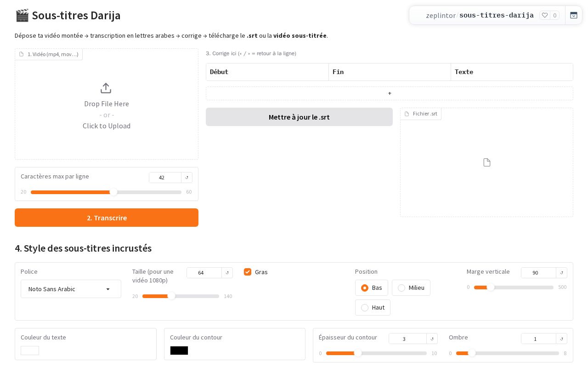The height and width of the screenshot is (368, 588).
Task: Click the Début column header
Action: (267, 72)
